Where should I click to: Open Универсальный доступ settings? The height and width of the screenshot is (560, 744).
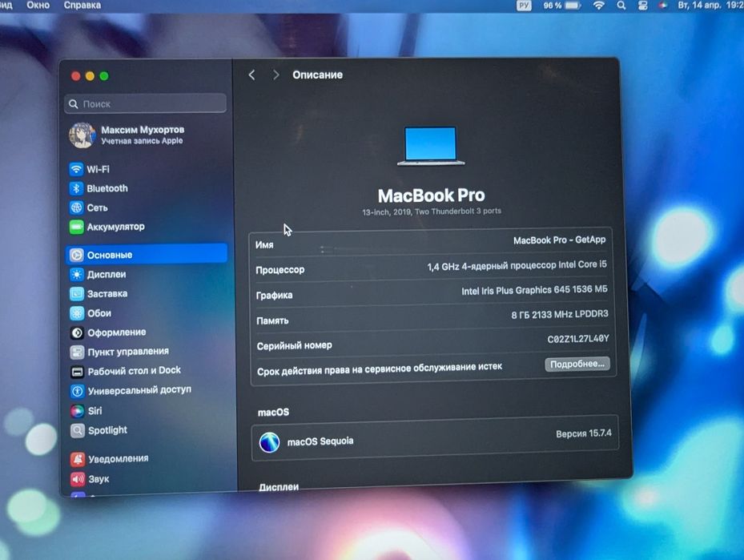click(131, 391)
